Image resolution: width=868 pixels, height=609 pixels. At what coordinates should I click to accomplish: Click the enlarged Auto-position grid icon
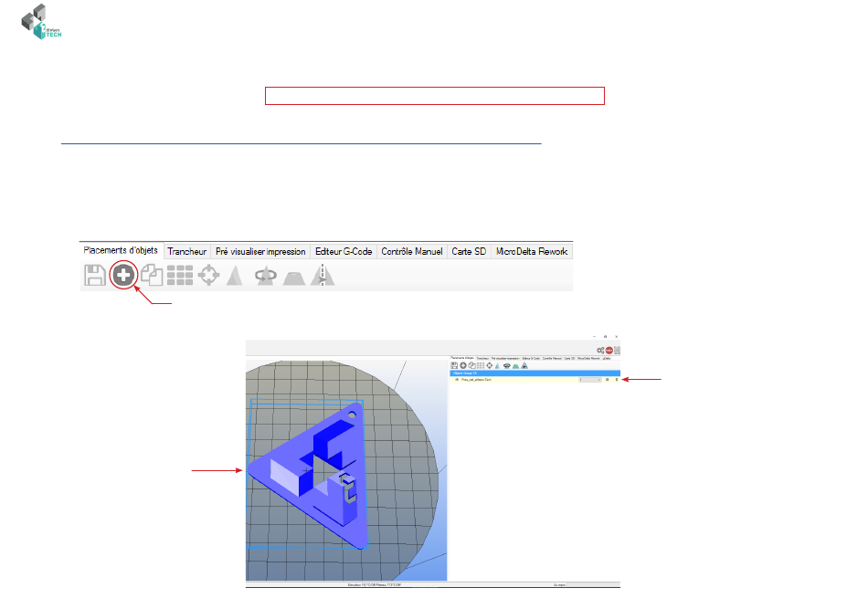180,275
